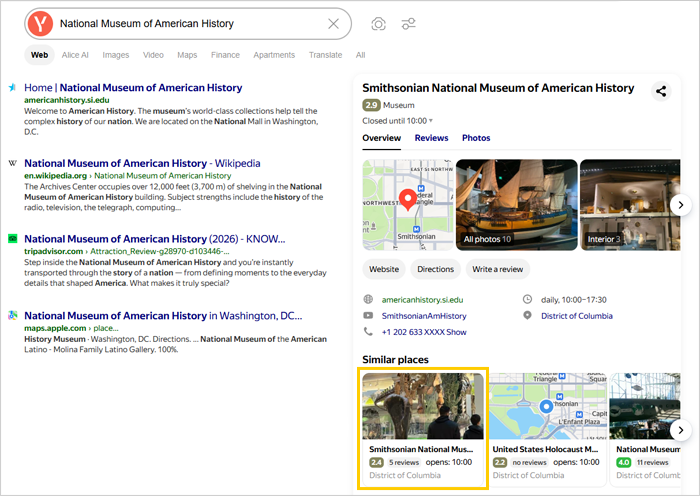This screenshot has width=700, height=496.
Task: Open 'Home | National Museum of American History' result
Action: (x=133, y=88)
